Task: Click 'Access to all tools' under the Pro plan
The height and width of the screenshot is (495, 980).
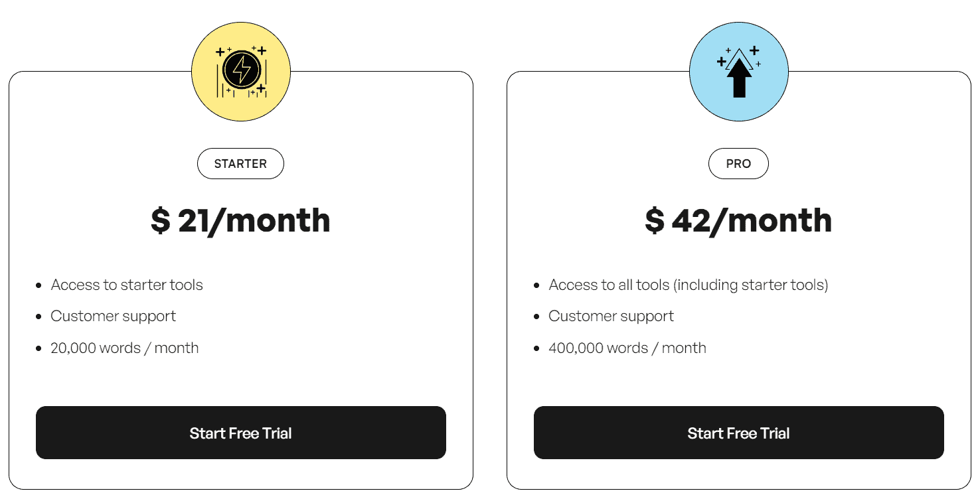Action: 689,285
